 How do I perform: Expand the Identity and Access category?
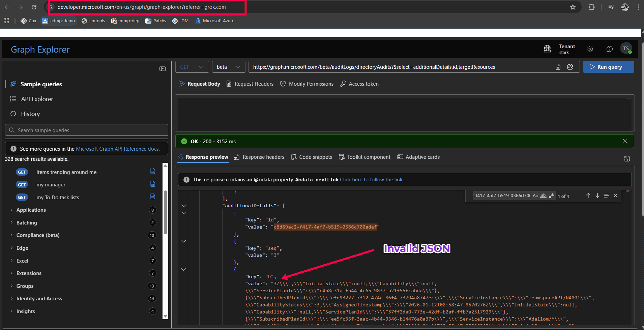[39, 299]
